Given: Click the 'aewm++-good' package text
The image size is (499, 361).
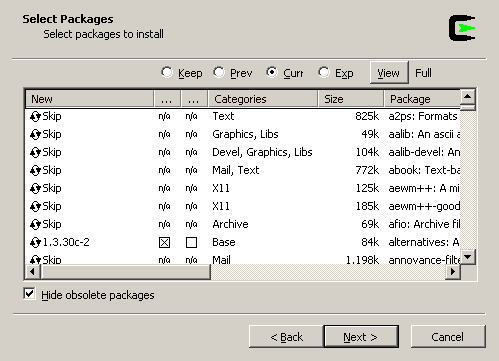Looking at the screenshot, I should (424, 206).
